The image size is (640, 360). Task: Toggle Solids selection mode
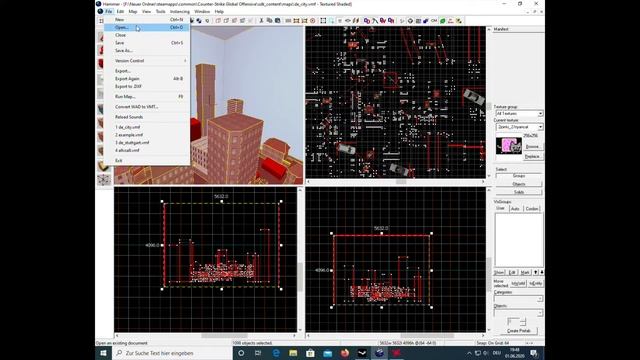point(519,192)
